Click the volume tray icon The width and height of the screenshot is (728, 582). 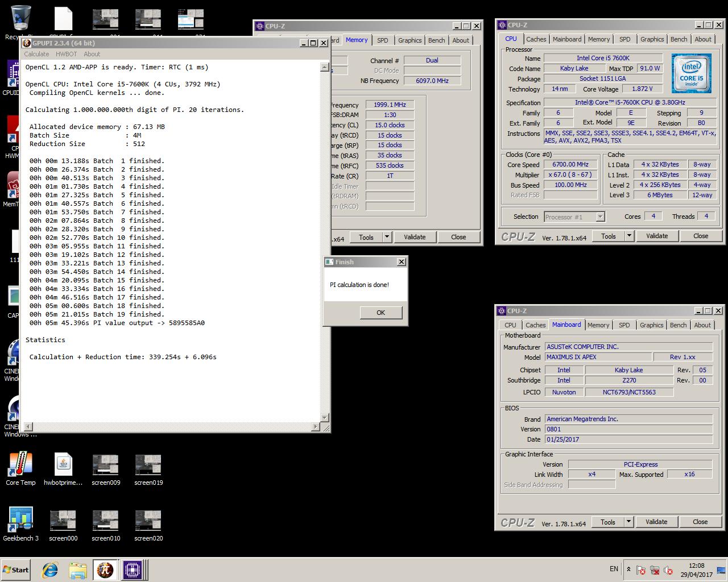669,570
